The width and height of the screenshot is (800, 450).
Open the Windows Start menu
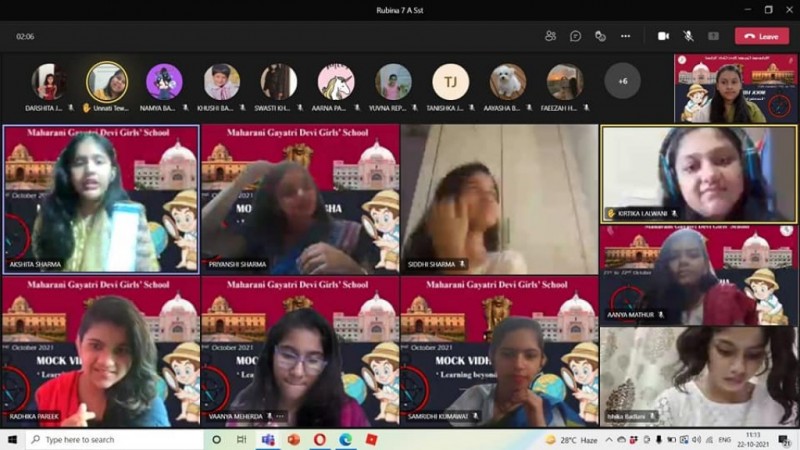pos(12,439)
